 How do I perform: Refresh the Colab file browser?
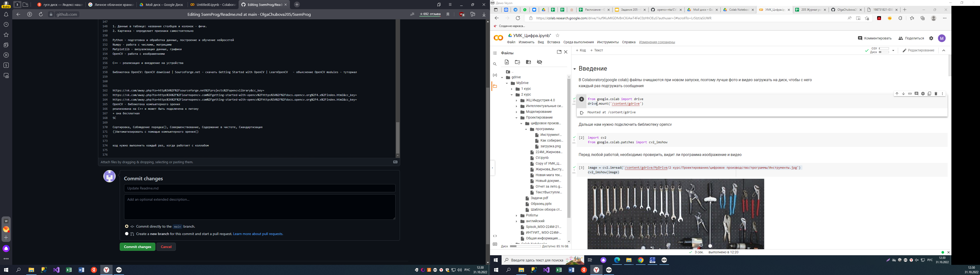(517, 62)
